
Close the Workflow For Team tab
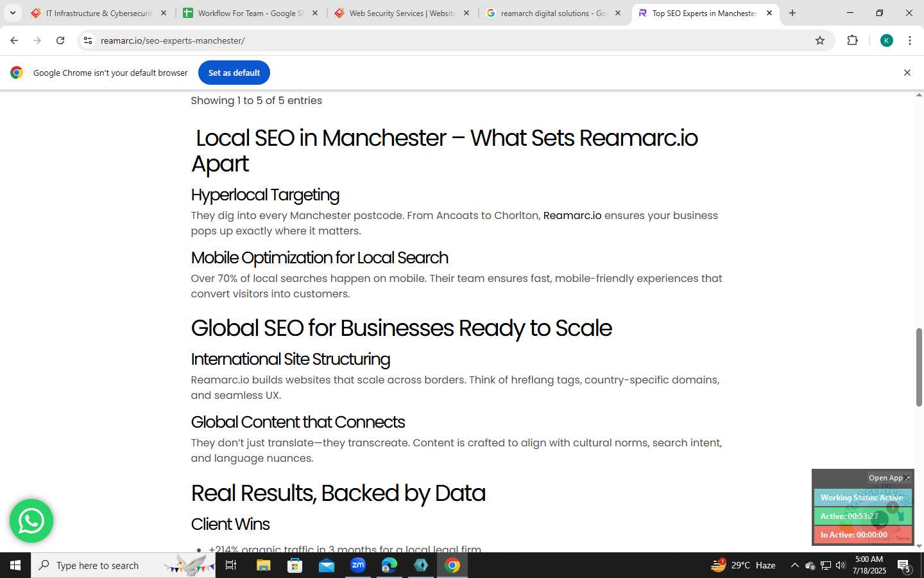315,13
